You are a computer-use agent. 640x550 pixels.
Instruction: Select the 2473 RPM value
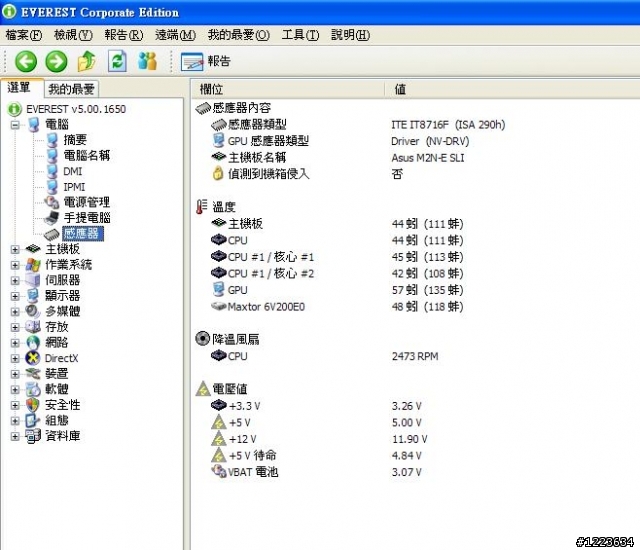[415, 357]
